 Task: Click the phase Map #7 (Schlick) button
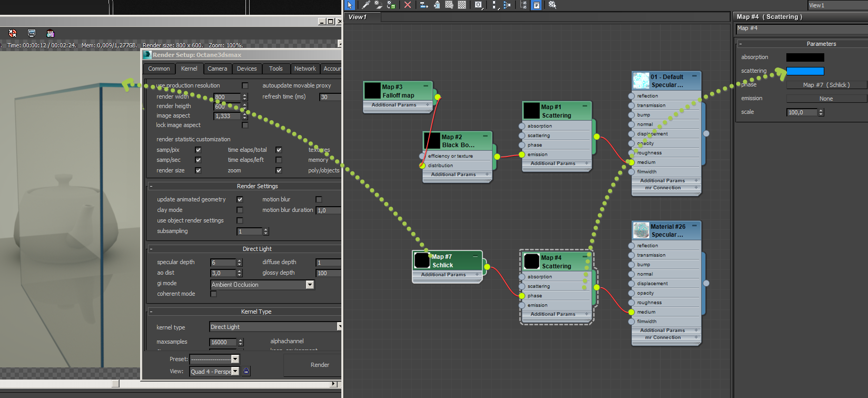pos(826,85)
